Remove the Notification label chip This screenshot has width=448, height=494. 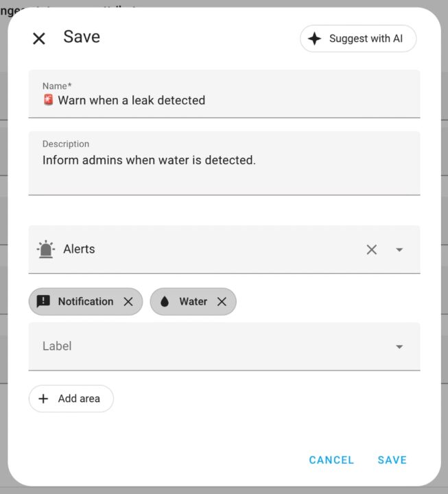[128, 301]
